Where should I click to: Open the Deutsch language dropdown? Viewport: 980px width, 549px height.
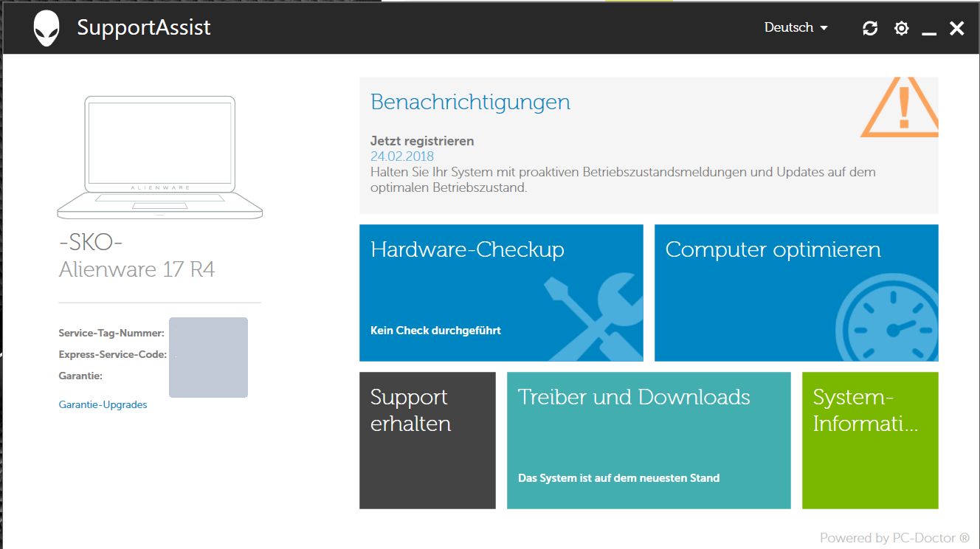[796, 27]
